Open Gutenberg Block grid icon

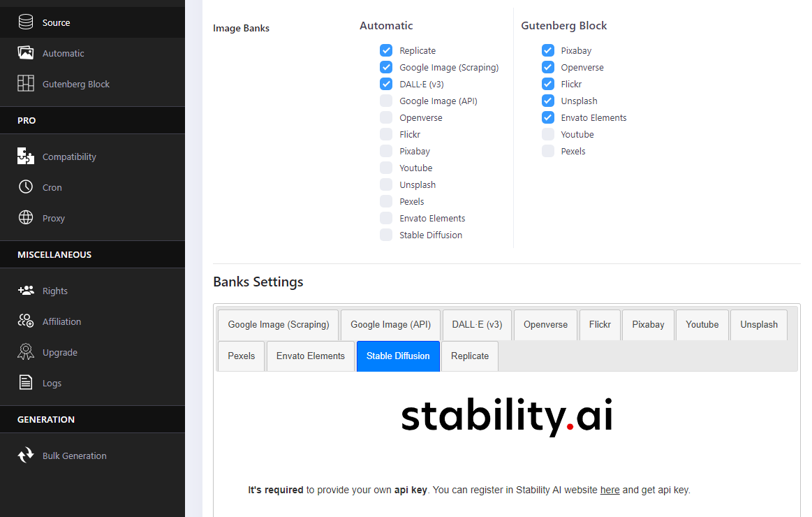(x=26, y=84)
